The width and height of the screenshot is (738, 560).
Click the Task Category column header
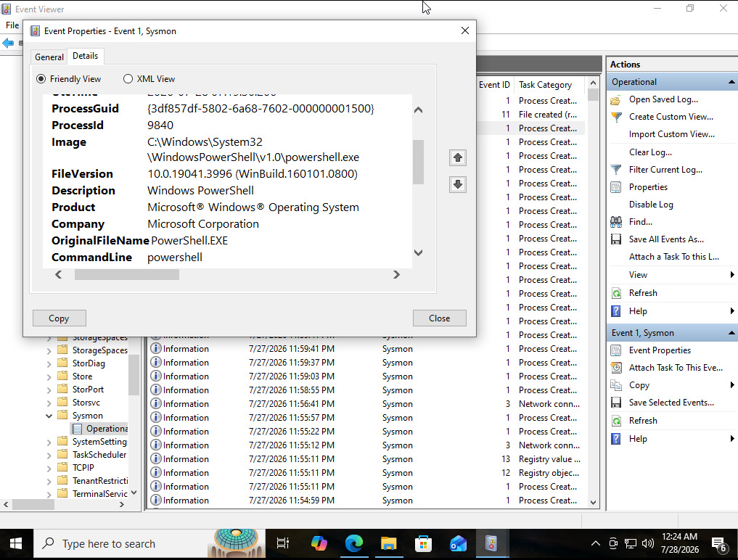(549, 85)
